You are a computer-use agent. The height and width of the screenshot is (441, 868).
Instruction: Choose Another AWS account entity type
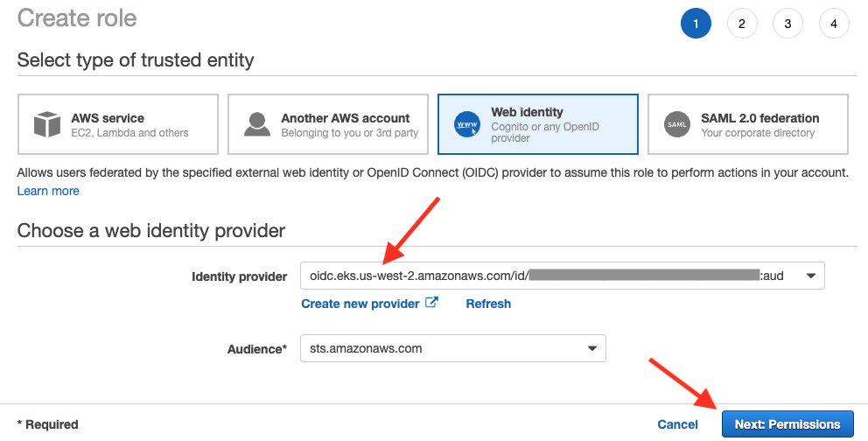tap(328, 124)
